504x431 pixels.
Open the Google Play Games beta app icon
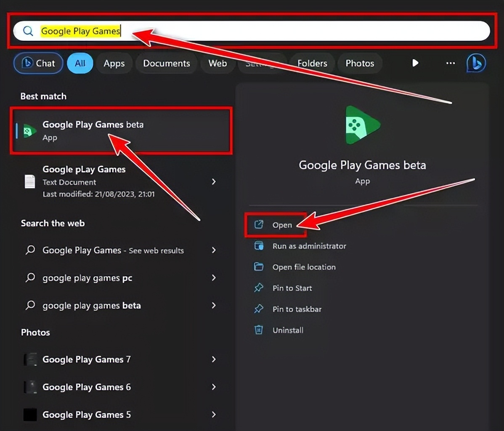(x=29, y=130)
